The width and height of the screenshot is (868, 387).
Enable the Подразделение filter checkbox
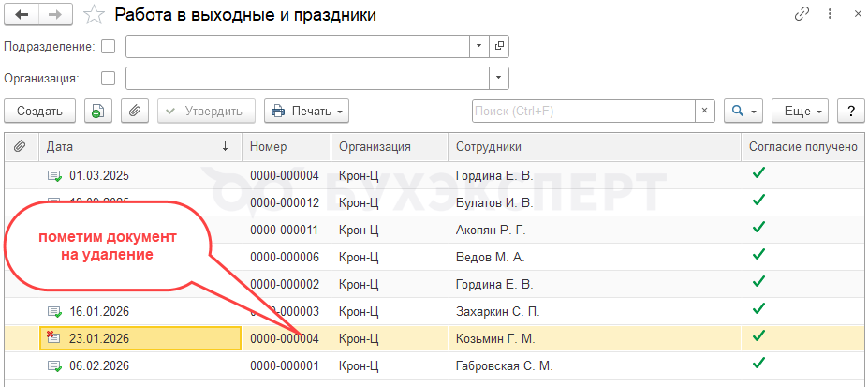point(109,47)
